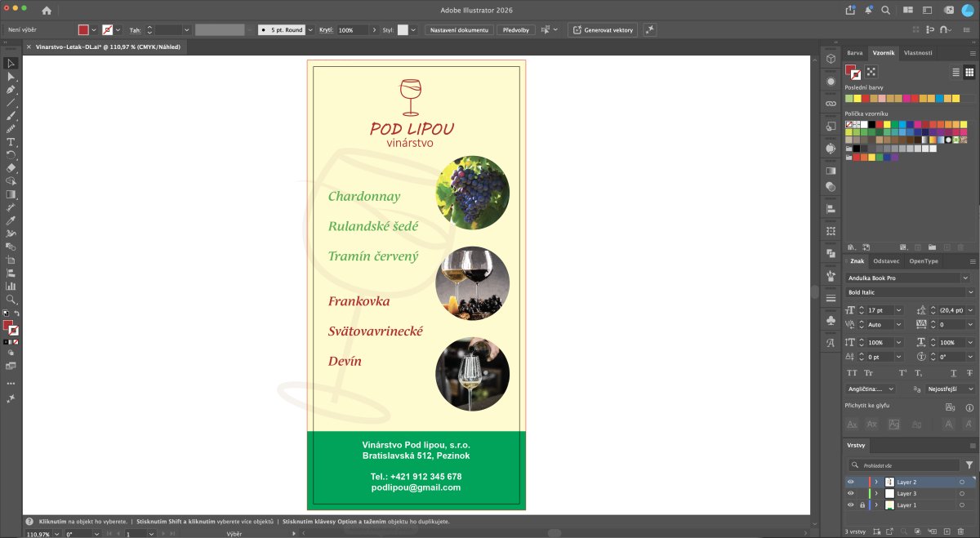Select document tab Vinarstvo-Letak-DL.ai
Image resolution: width=980 pixels, height=538 pixels.
pos(107,47)
